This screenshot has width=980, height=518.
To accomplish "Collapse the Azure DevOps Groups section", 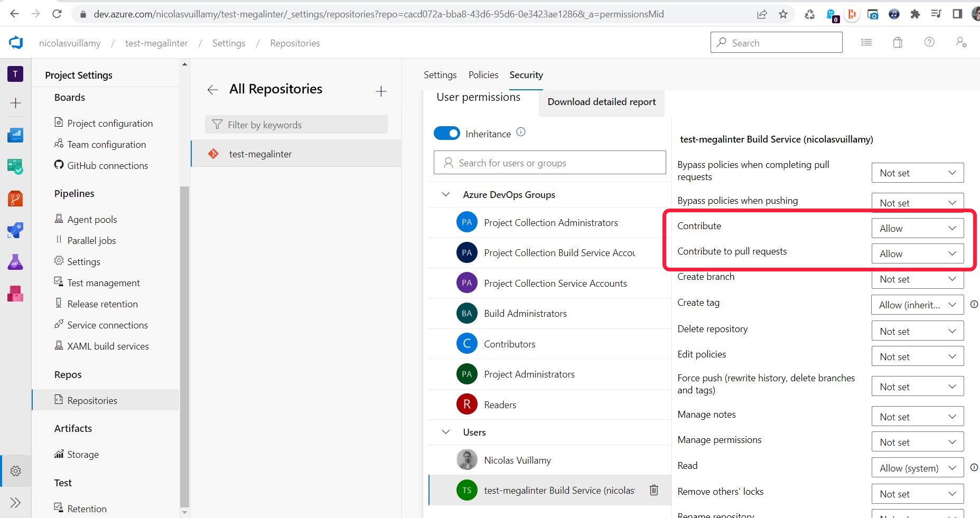I will [x=446, y=194].
